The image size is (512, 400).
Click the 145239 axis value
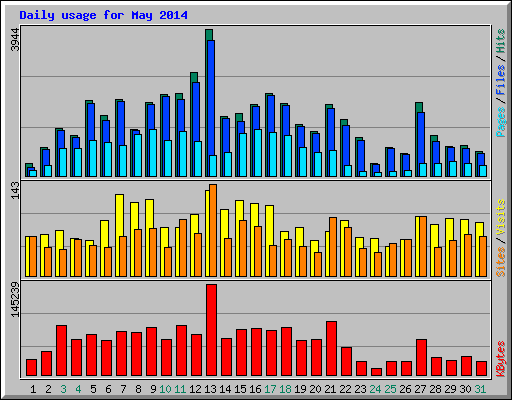pyautogui.click(x=15, y=299)
